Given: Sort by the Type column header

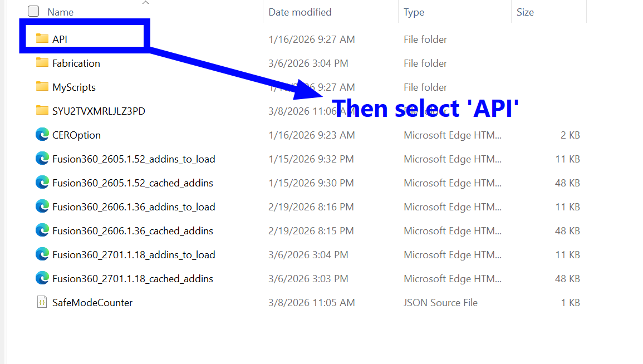Looking at the screenshot, I should click(x=414, y=12).
